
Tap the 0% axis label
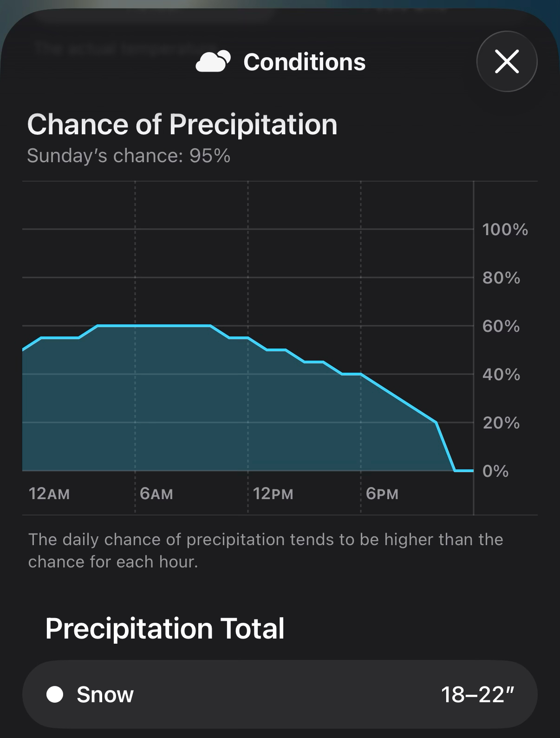(495, 471)
